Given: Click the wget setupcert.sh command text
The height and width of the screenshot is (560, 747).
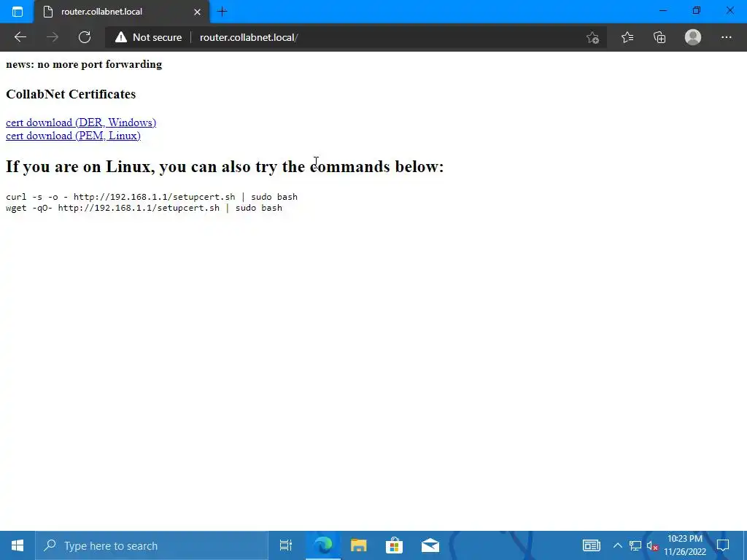Looking at the screenshot, I should (x=144, y=208).
